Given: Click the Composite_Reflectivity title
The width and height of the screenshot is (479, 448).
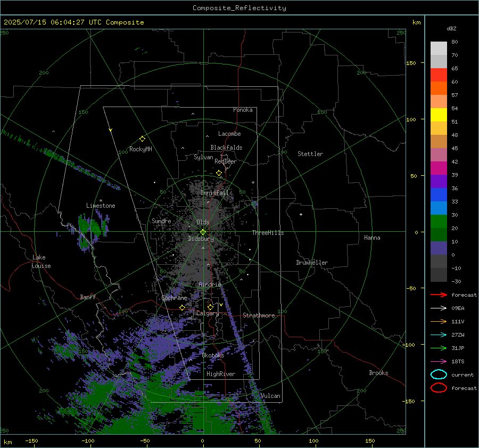Looking at the screenshot, I should coord(240,8).
